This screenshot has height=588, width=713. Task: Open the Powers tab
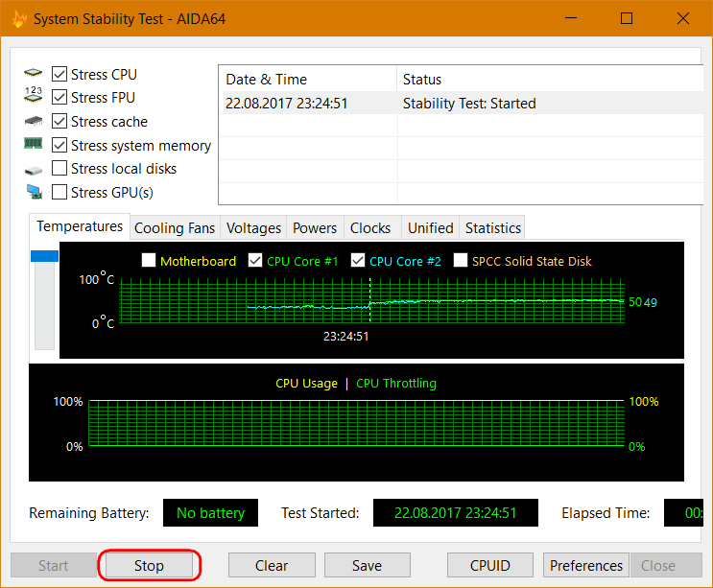point(315,227)
